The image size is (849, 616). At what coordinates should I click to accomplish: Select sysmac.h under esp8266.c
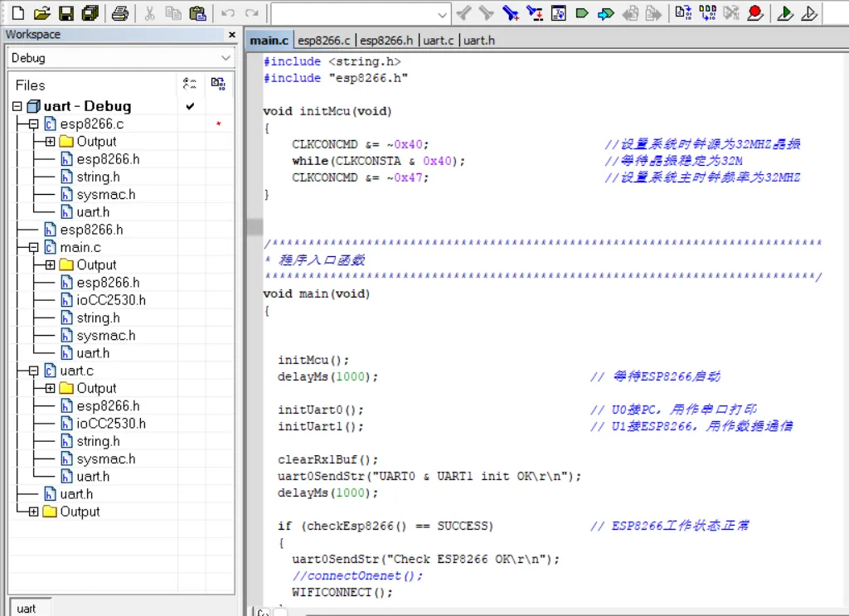[x=106, y=194]
